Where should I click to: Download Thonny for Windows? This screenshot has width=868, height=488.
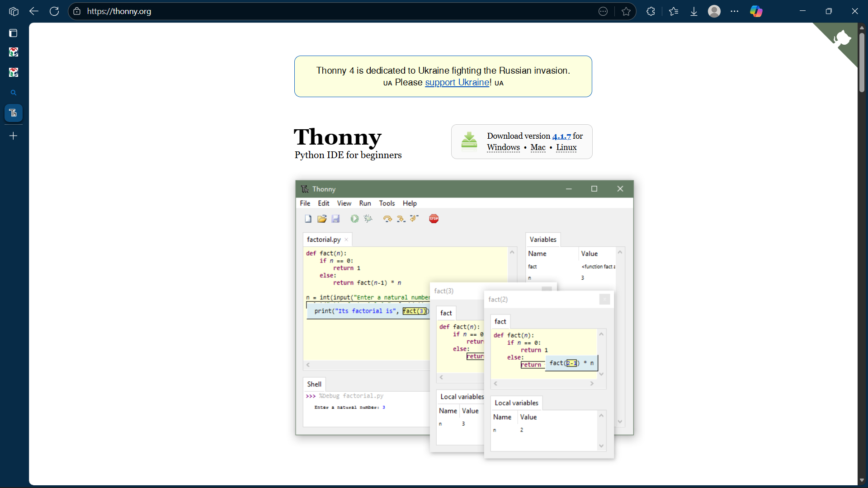(x=503, y=147)
